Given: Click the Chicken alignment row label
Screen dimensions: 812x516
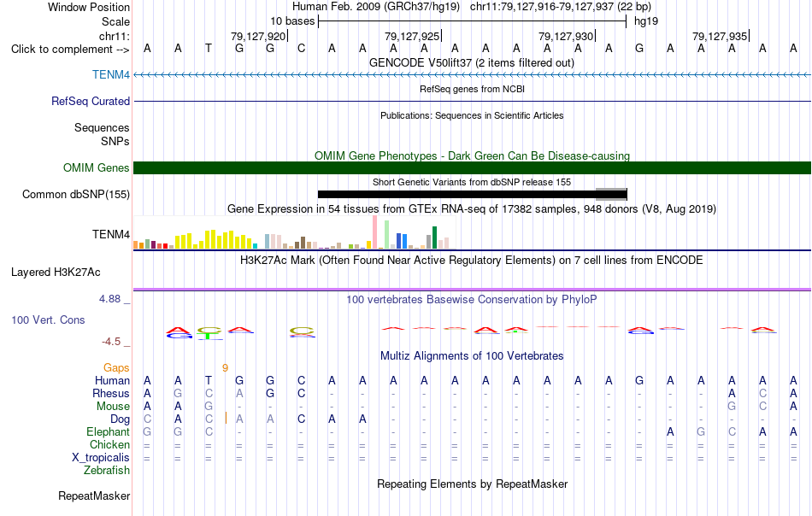Looking at the screenshot, I should pos(109,444).
